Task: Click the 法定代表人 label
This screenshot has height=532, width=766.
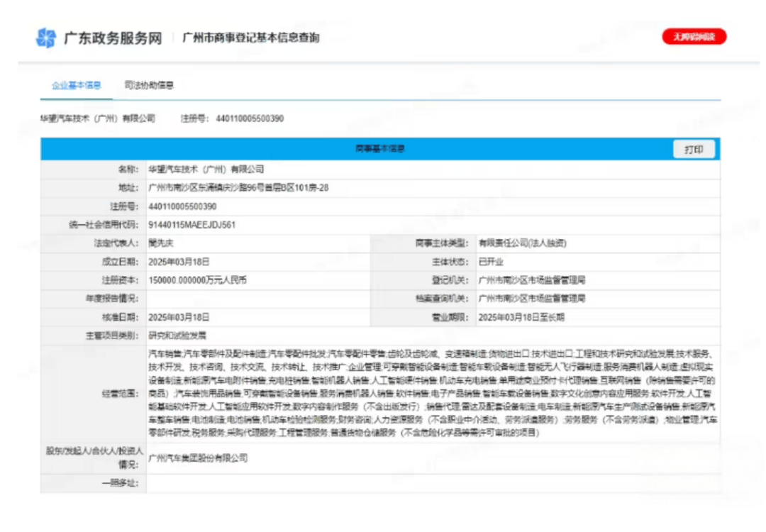Action: (x=116, y=243)
